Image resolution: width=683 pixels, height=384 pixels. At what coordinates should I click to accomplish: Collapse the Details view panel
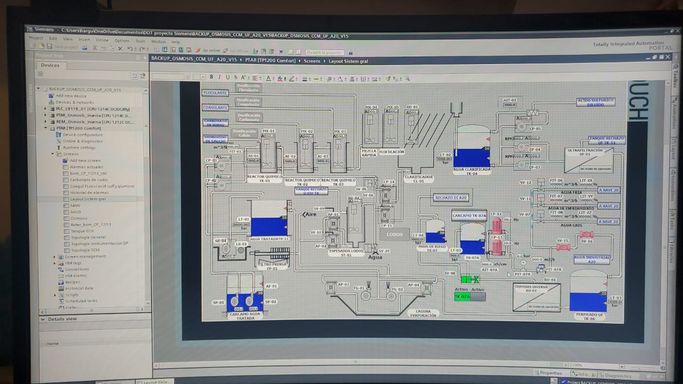43,319
